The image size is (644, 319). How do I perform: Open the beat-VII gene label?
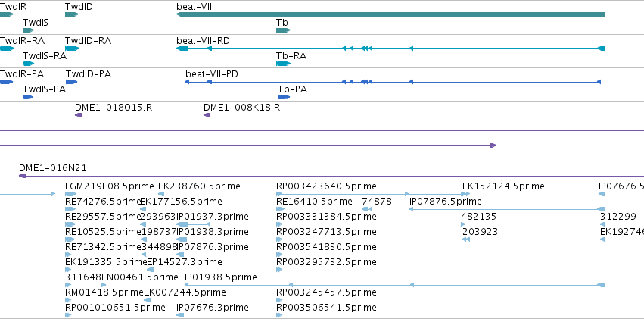click(194, 7)
